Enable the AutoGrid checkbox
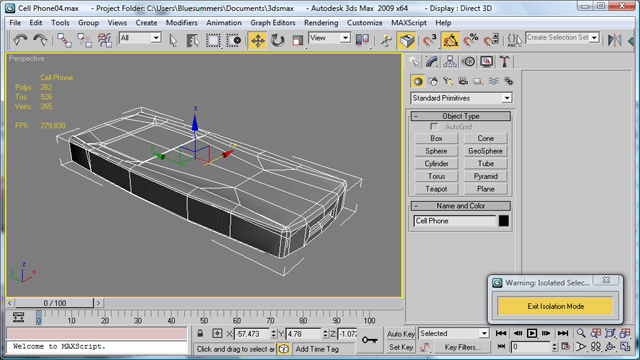640x360 pixels. tap(434, 127)
